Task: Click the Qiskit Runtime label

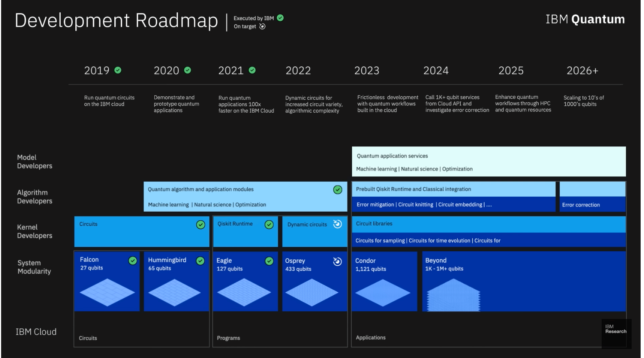Action: click(235, 224)
